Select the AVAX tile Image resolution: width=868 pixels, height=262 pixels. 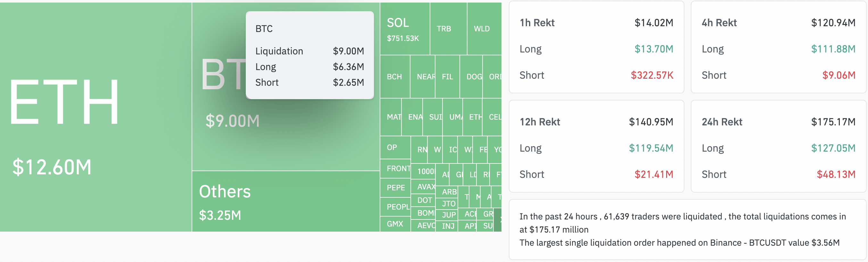[423, 187]
